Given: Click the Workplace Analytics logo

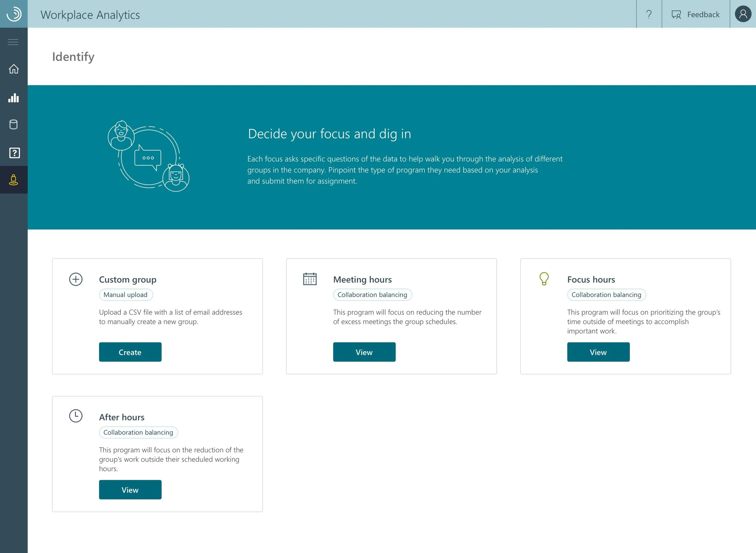Looking at the screenshot, I should (14, 14).
